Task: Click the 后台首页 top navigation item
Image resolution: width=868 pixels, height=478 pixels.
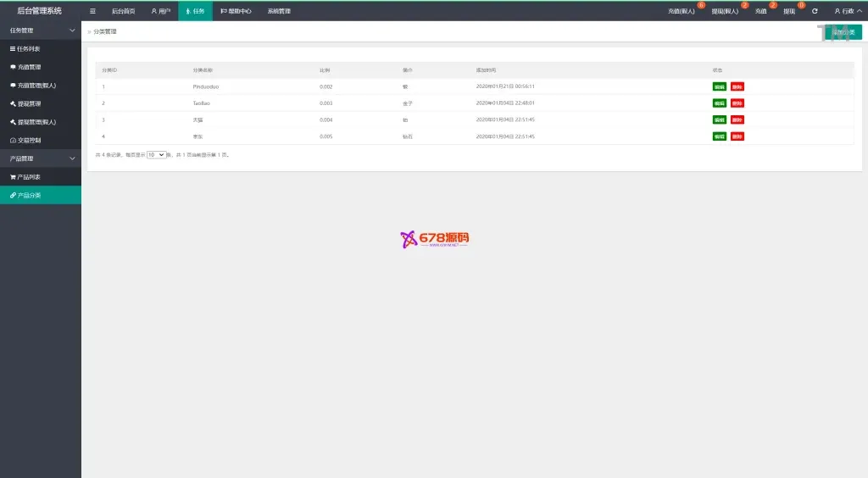Action: click(123, 11)
